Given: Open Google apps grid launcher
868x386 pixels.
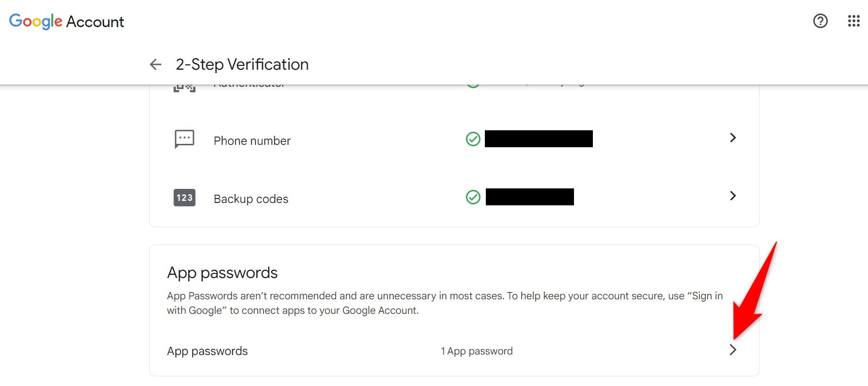Looking at the screenshot, I should 853,21.
